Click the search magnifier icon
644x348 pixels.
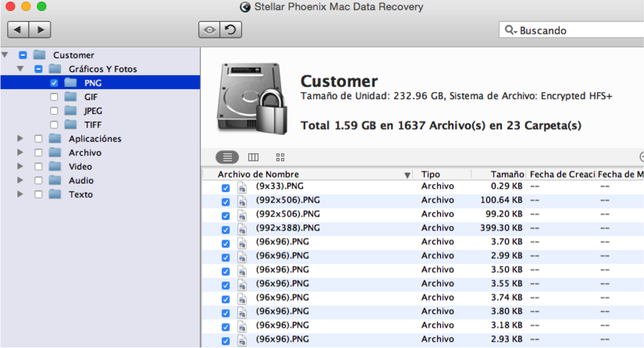point(510,30)
